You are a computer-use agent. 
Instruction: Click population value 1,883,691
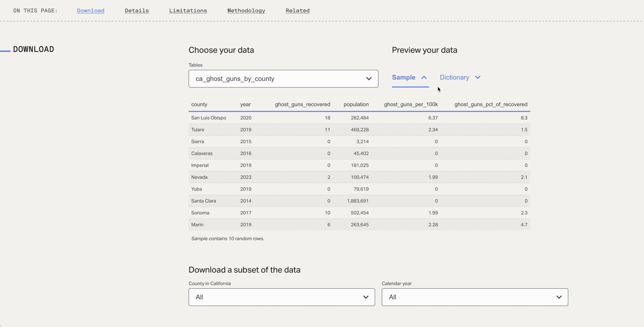(x=358, y=201)
